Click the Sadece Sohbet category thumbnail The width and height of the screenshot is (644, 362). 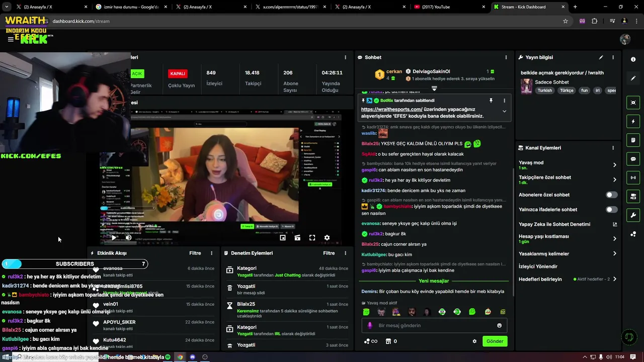(526, 86)
